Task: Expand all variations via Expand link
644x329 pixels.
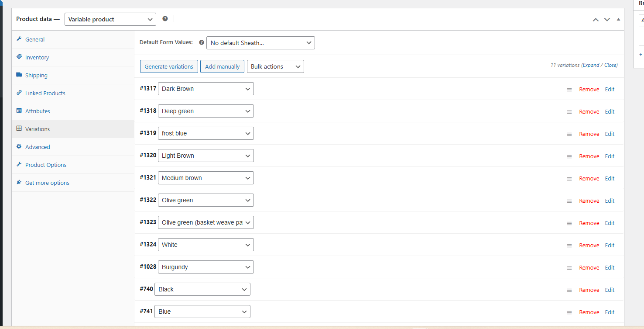Action: [x=591, y=65]
